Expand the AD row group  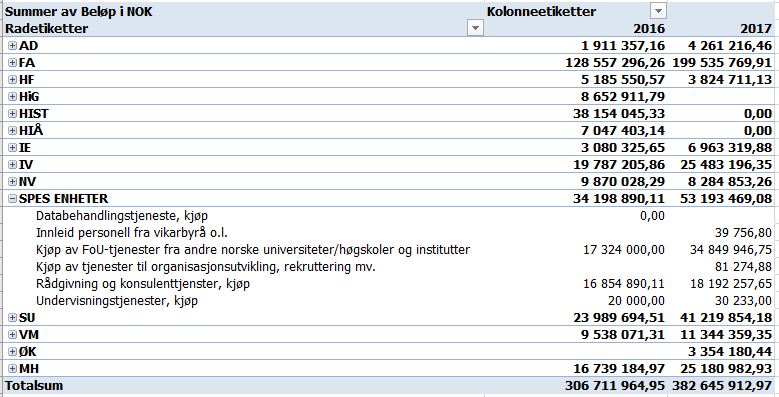point(13,46)
